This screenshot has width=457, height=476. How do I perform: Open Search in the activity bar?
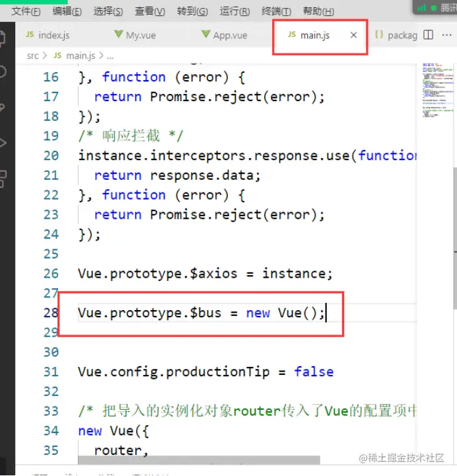pos(3,72)
